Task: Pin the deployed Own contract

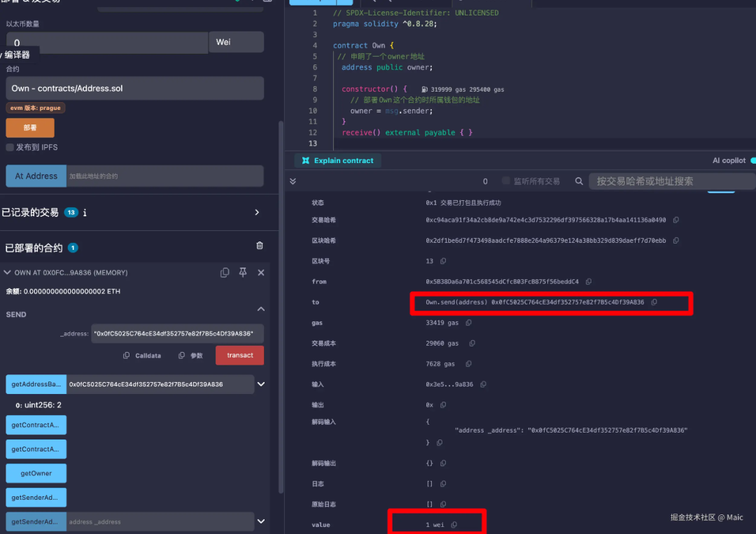Action: click(243, 273)
